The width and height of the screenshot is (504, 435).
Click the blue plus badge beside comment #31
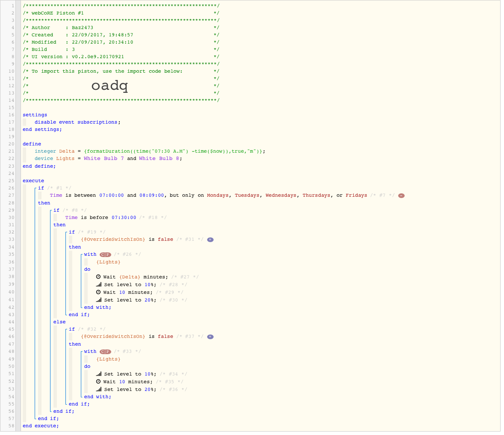tap(210, 240)
